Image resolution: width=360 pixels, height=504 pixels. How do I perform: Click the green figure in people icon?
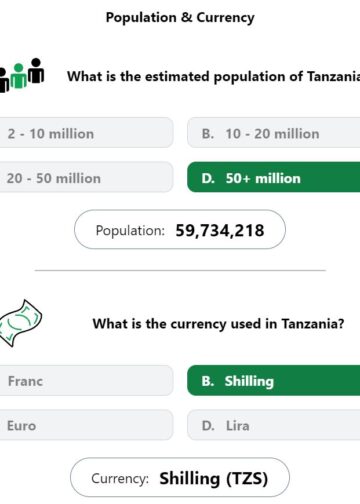coord(19,76)
